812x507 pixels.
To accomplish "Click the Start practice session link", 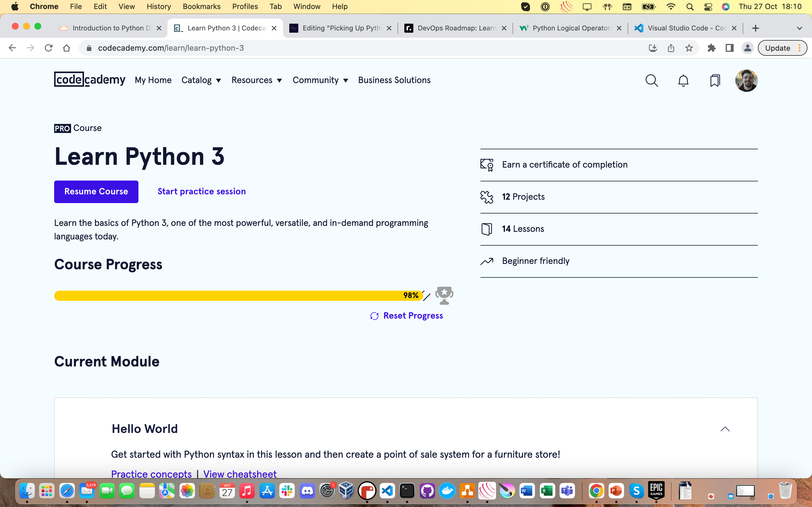I will click(x=202, y=192).
